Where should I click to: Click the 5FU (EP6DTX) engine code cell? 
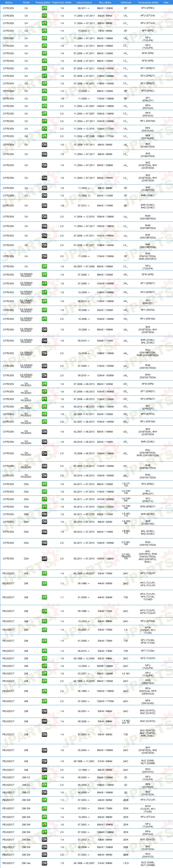[x=148, y=499]
